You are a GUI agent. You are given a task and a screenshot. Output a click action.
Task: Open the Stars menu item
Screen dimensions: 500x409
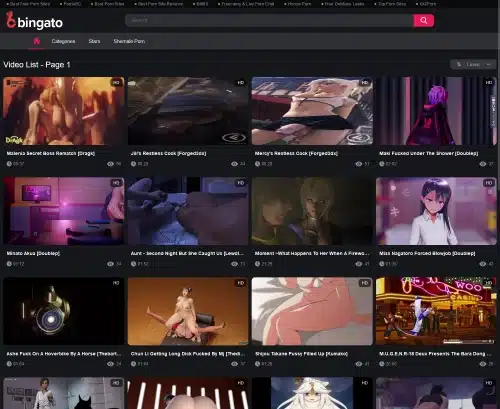[x=94, y=41]
